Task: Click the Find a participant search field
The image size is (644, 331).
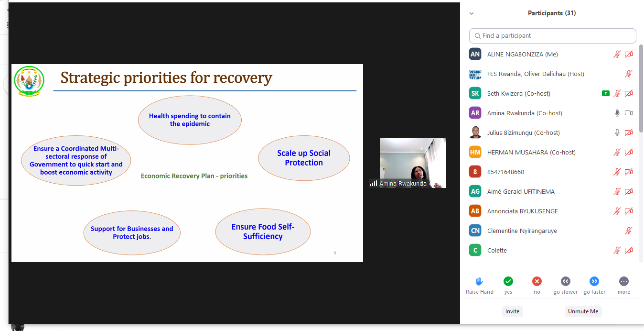Action: 553,36
